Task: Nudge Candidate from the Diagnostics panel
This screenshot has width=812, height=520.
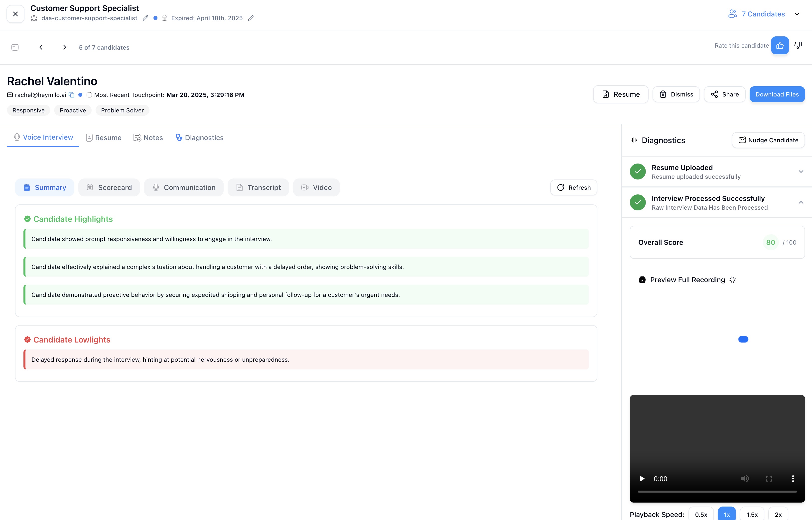Action: pos(768,140)
